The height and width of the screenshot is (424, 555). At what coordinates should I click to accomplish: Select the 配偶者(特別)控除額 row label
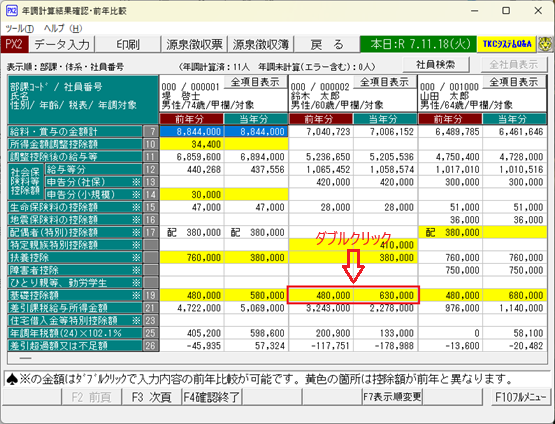[x=75, y=233]
